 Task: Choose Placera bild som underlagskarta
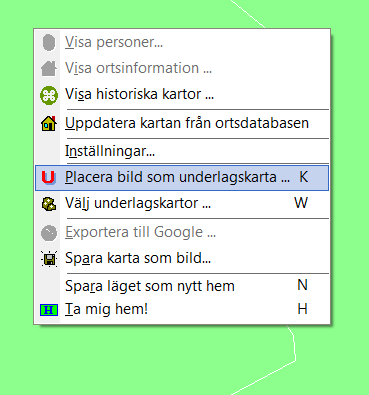(182, 178)
